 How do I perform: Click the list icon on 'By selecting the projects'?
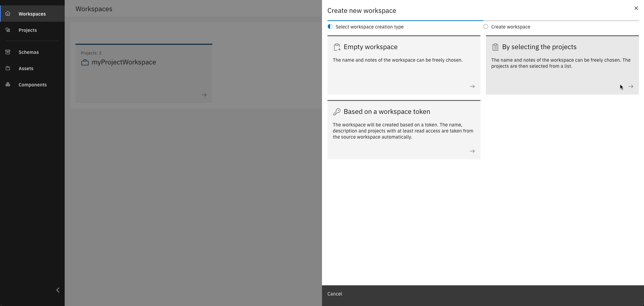(495, 47)
